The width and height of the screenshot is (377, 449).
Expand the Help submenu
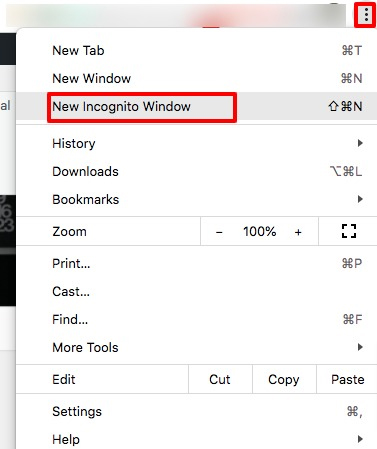point(197,439)
